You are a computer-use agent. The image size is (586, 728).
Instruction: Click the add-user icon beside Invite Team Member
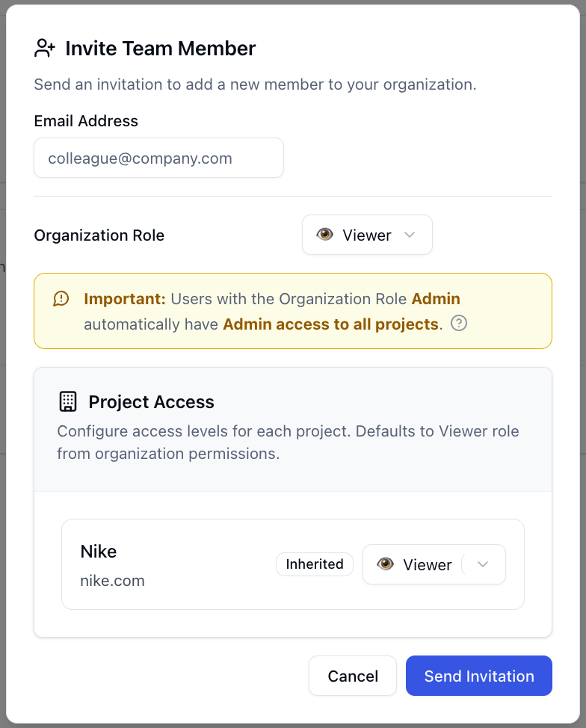45,49
